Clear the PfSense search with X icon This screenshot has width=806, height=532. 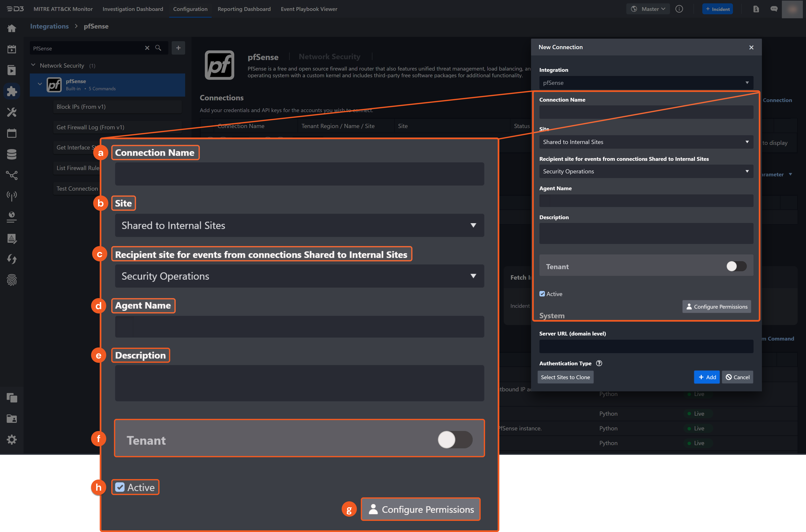147,48
